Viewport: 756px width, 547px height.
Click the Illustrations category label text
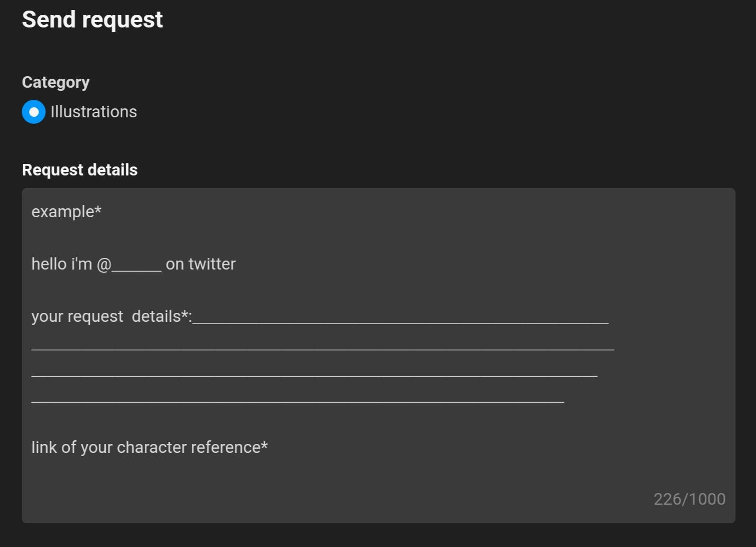pos(94,112)
